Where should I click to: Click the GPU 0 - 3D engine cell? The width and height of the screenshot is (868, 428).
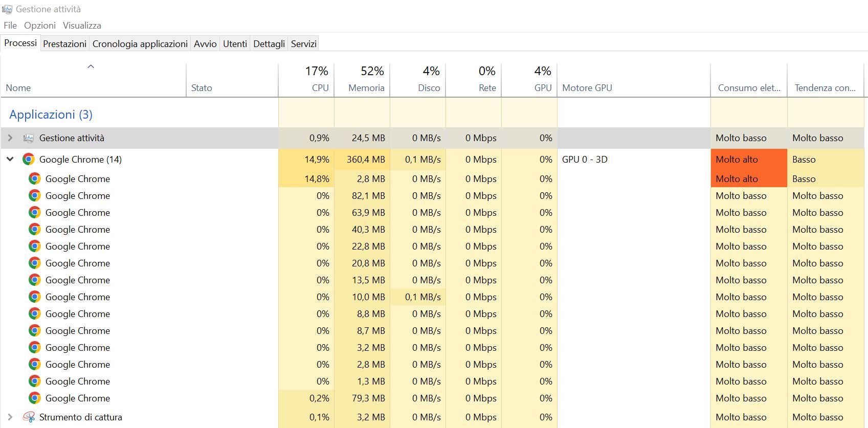tap(585, 160)
